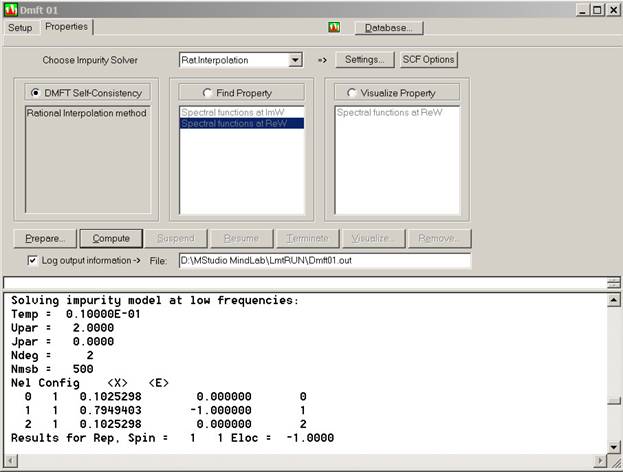Open the Database... dialog

tap(388, 27)
